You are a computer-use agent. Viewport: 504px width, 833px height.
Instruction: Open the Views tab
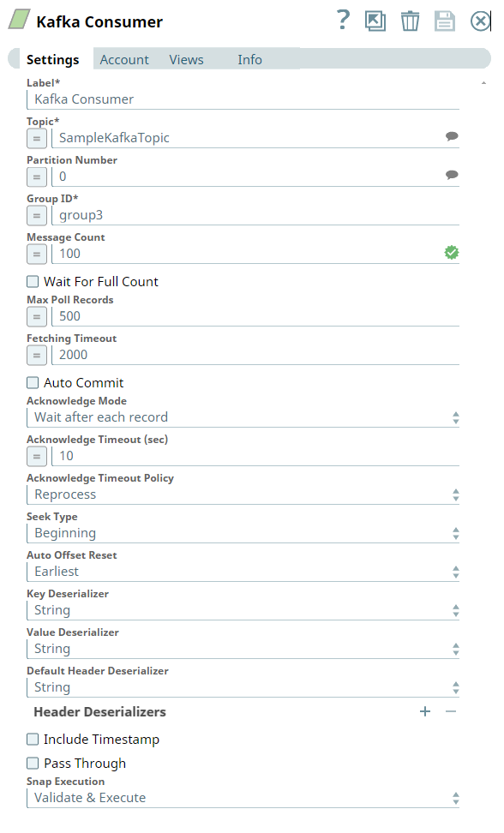(x=186, y=59)
